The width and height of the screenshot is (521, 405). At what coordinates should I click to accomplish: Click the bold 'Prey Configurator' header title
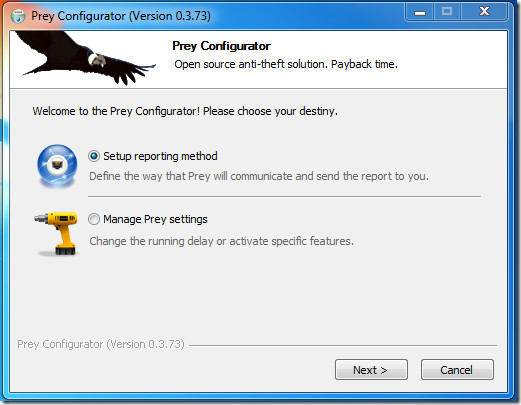pyautogui.click(x=221, y=46)
